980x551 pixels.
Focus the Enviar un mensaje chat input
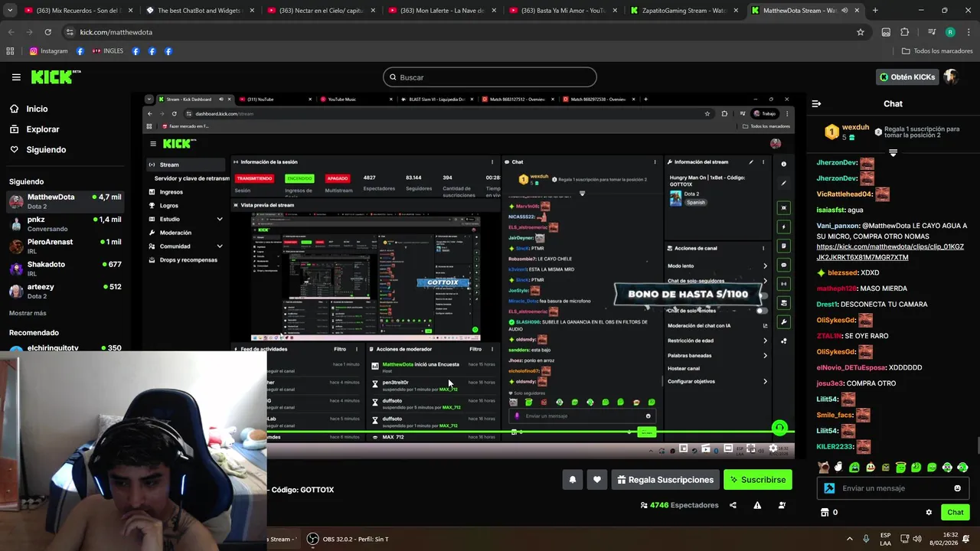coord(892,488)
